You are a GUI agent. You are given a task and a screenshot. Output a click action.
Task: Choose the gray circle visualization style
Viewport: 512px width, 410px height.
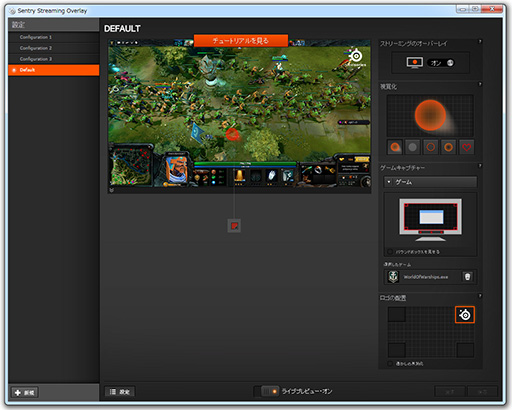click(413, 147)
